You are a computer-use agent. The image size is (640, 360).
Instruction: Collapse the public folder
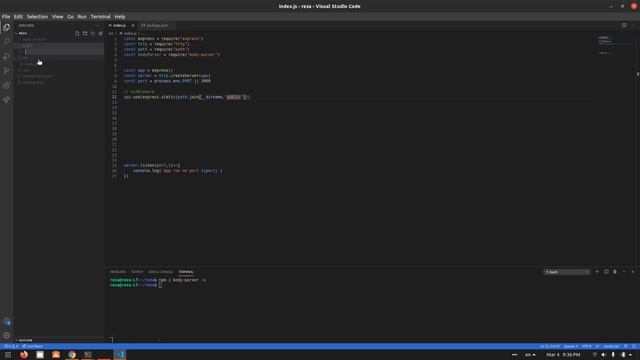pos(27,46)
